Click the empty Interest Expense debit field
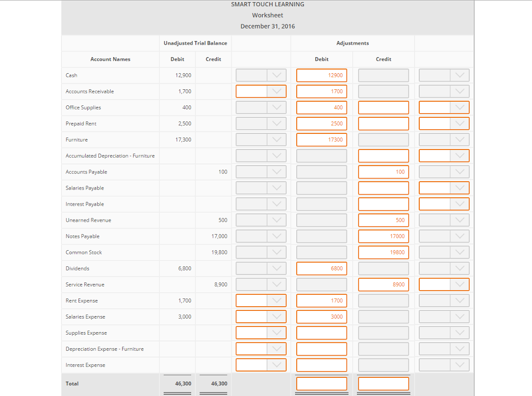 tap(322, 365)
